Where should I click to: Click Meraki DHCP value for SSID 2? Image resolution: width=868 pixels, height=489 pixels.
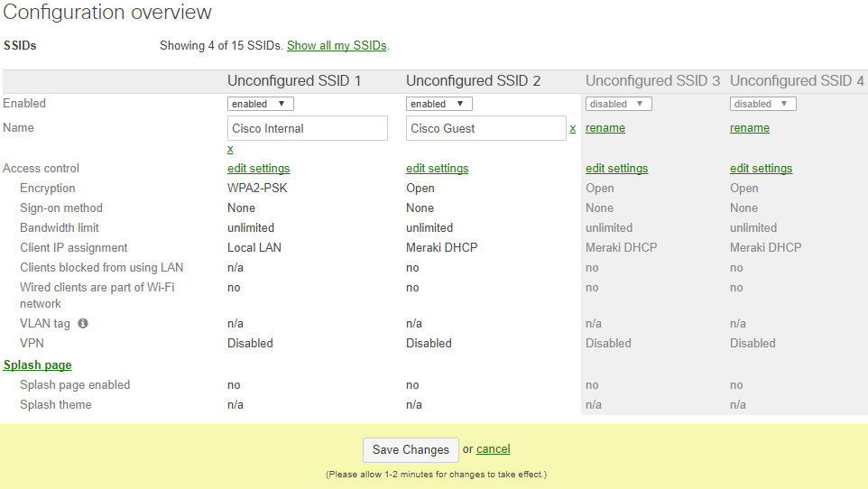pos(442,247)
